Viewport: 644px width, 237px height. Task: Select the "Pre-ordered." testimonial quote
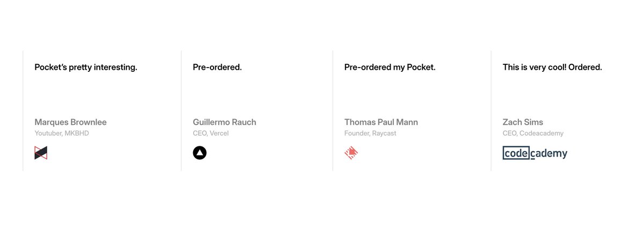tap(217, 68)
